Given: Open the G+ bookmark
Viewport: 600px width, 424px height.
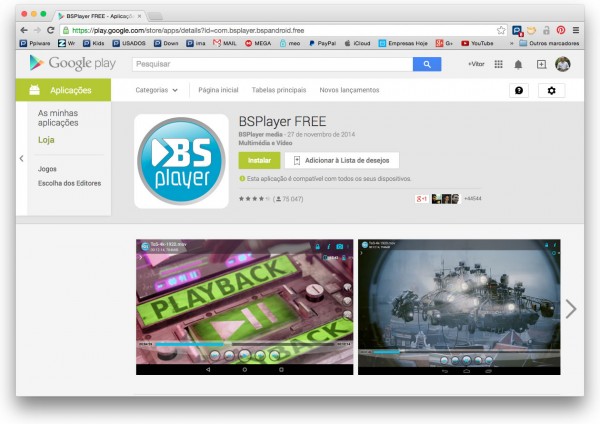Looking at the screenshot, I should pos(444,43).
